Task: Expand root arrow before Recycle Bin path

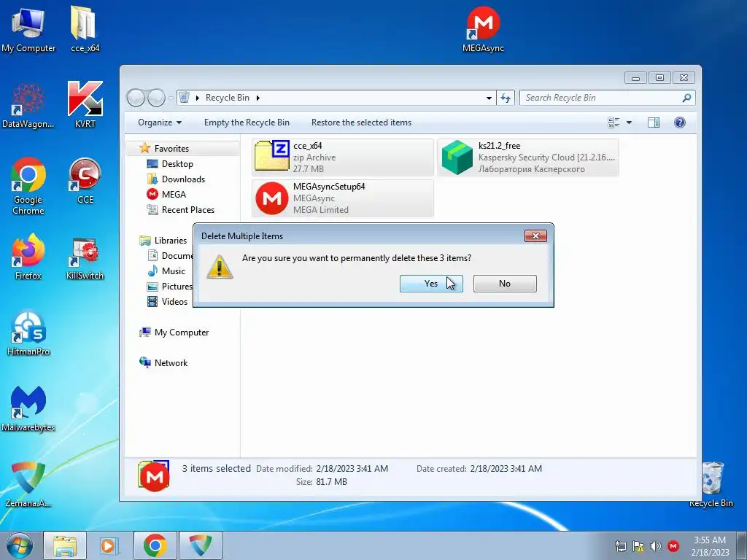Action: [197, 98]
